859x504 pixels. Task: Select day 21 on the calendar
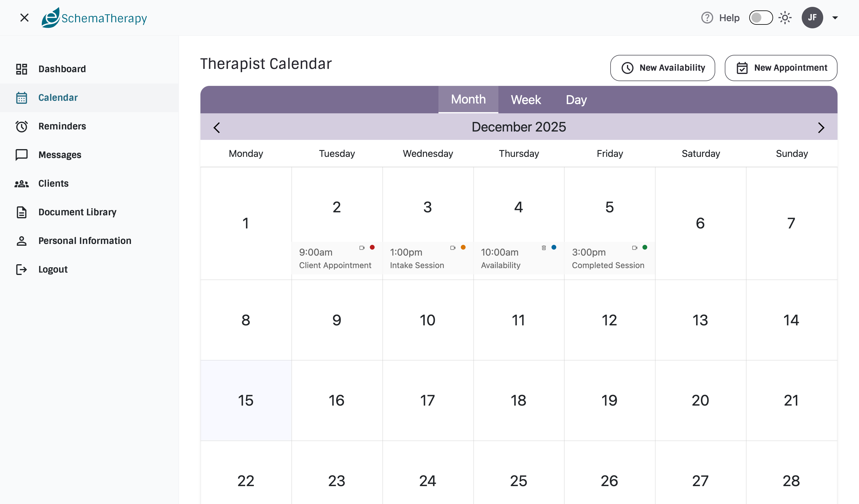pos(792,401)
